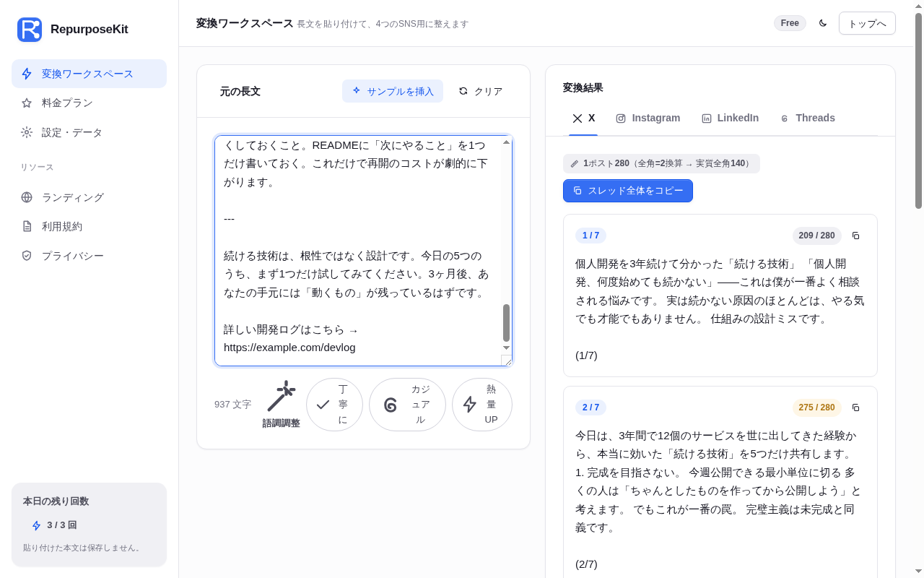The height and width of the screenshot is (578, 924).
Task: Toggle dark mode moon icon
Action: (823, 23)
